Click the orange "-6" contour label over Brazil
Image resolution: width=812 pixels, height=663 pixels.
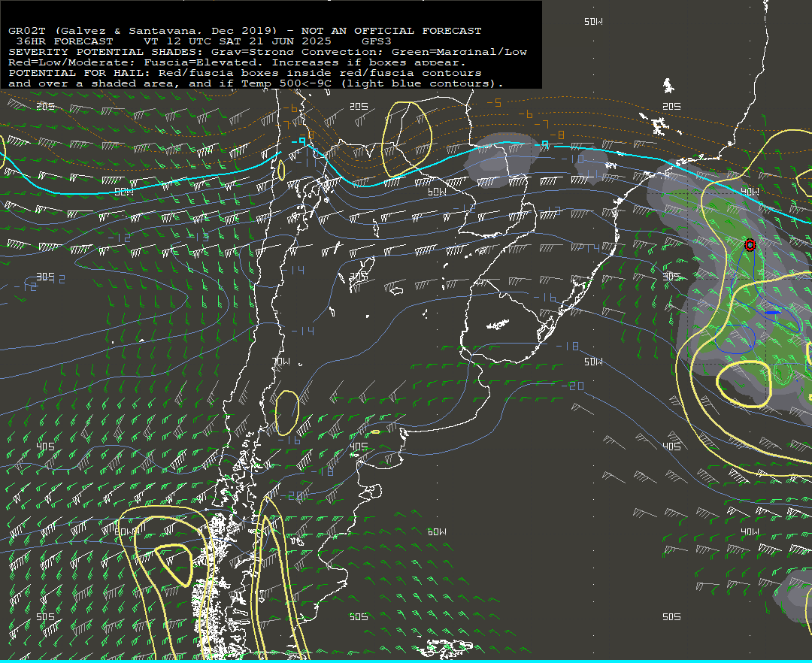click(525, 114)
